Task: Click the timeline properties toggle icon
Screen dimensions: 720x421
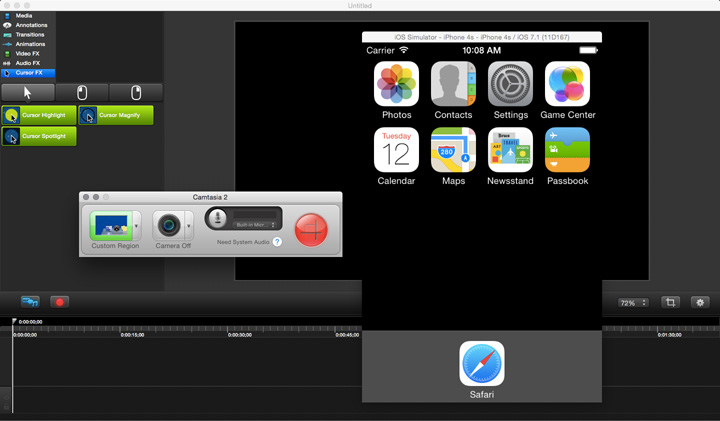Action: click(x=30, y=302)
